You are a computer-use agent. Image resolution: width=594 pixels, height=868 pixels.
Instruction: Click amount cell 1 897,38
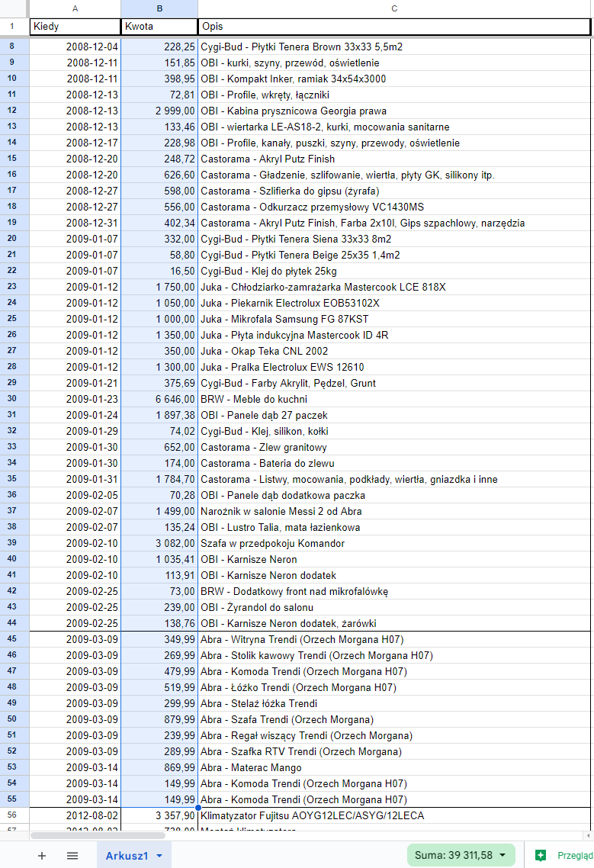[159, 415]
